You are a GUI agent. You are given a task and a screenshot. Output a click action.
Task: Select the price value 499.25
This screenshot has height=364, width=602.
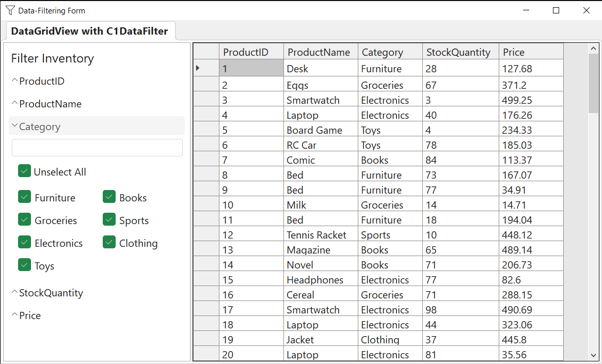pos(531,99)
